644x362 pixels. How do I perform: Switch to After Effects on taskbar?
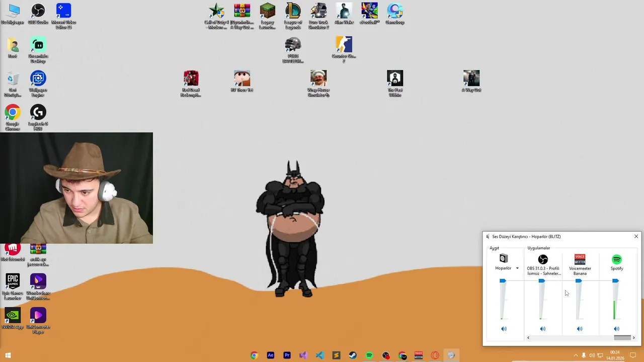click(271, 355)
